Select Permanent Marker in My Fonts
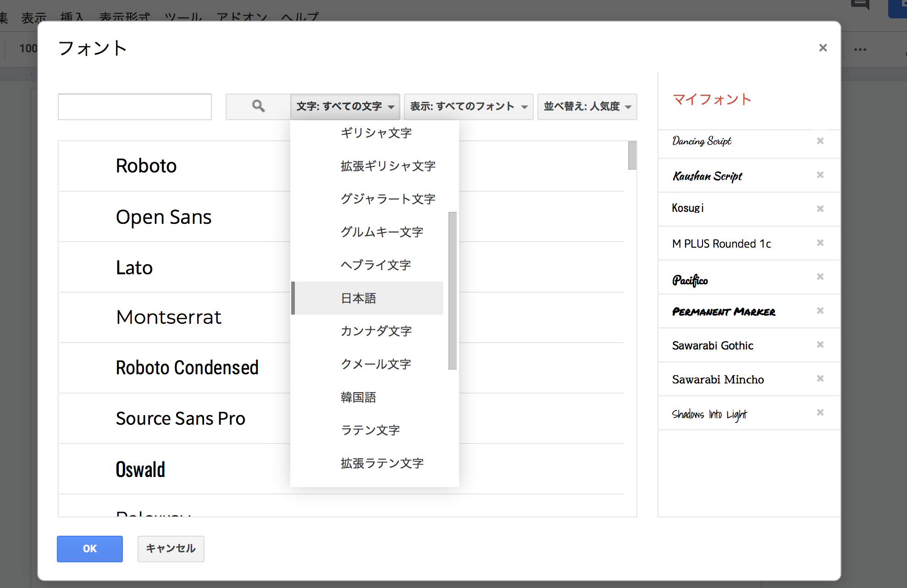This screenshot has width=907, height=588. coord(724,311)
